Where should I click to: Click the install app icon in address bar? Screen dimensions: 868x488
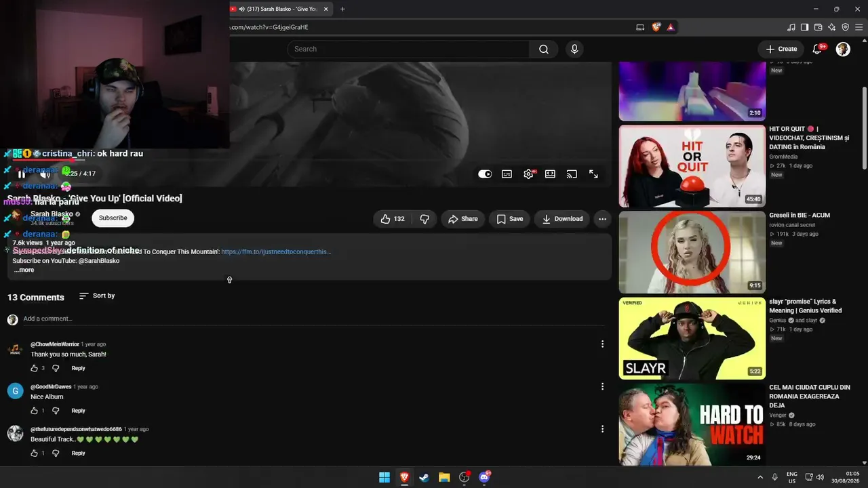pyautogui.click(x=640, y=27)
